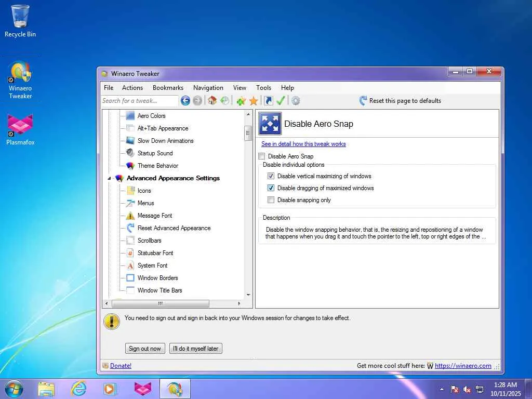The image size is (532, 399).
Task: Click the Back navigation arrow icon
Action: click(x=185, y=101)
